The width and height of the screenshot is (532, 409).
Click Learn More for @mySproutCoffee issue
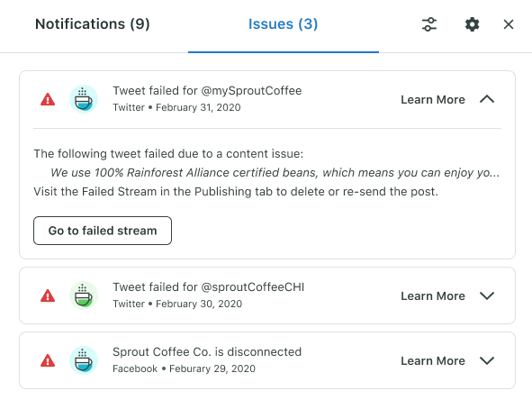433,99
